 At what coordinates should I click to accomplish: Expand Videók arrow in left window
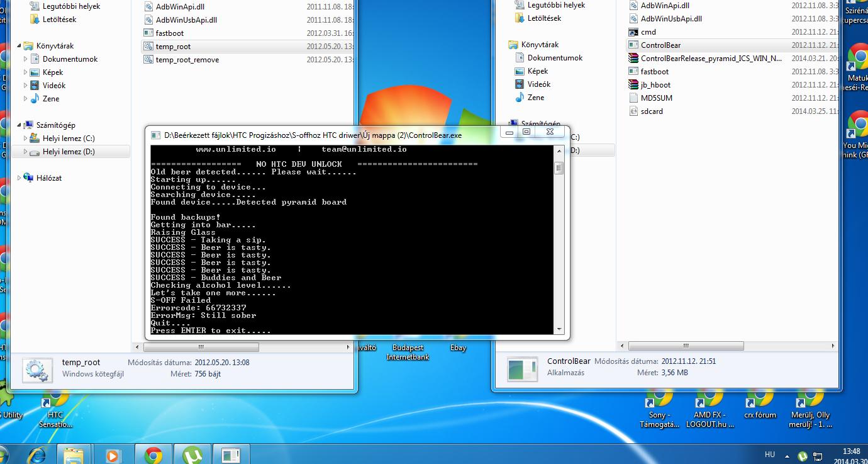(26, 86)
